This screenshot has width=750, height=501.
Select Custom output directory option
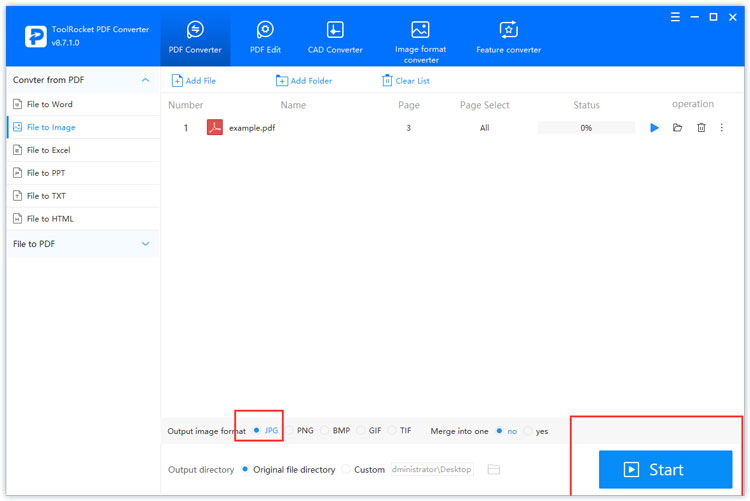[364, 470]
